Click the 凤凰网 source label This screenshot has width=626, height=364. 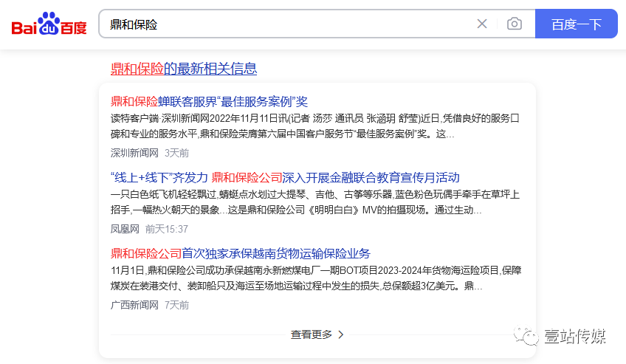click(x=125, y=229)
